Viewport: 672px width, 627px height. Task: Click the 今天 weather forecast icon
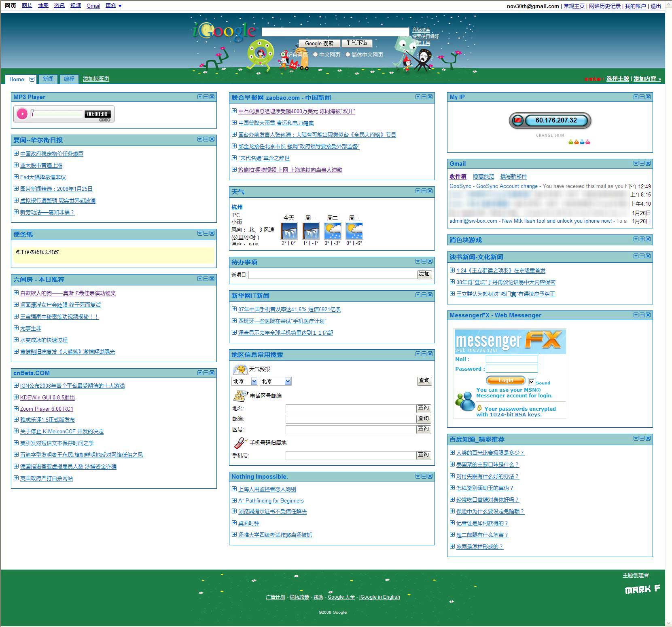tap(289, 231)
